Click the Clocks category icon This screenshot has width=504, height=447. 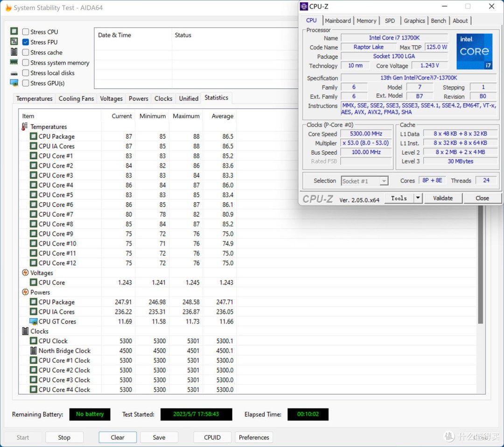pyautogui.click(x=25, y=331)
